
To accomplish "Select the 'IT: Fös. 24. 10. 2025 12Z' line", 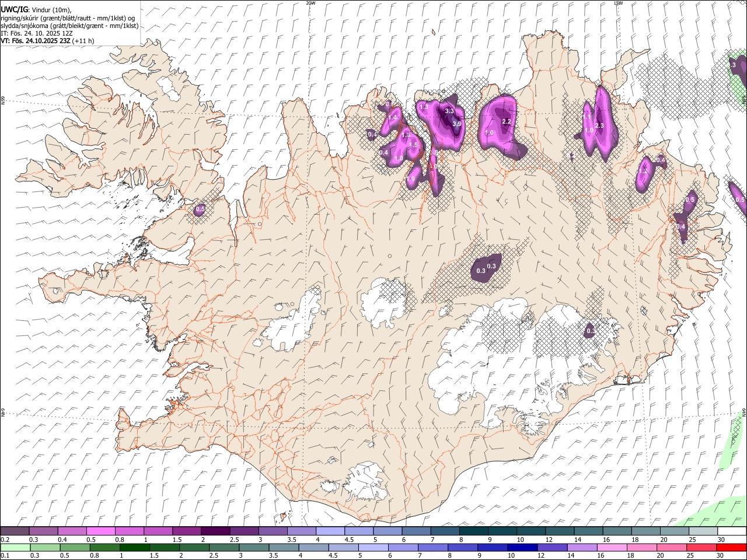I will (37, 33).
